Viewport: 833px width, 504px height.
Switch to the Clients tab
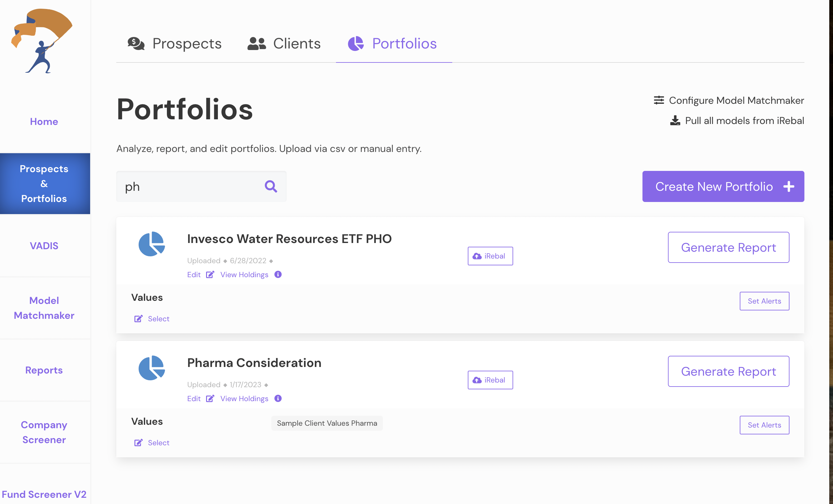tap(284, 44)
